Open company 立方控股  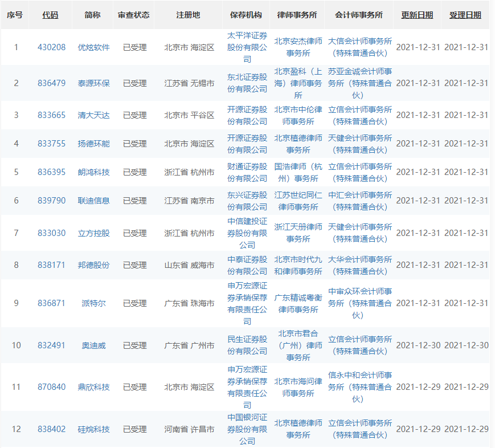(x=94, y=233)
